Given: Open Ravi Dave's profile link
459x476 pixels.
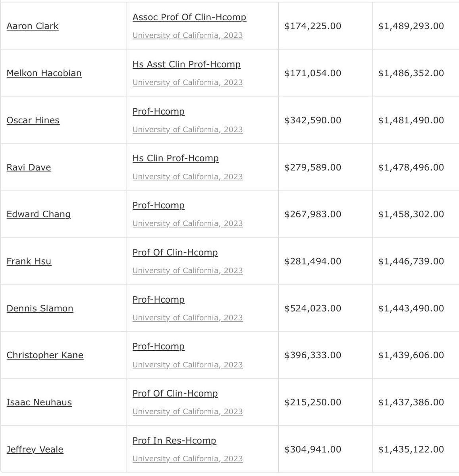Looking at the screenshot, I should tap(29, 167).
